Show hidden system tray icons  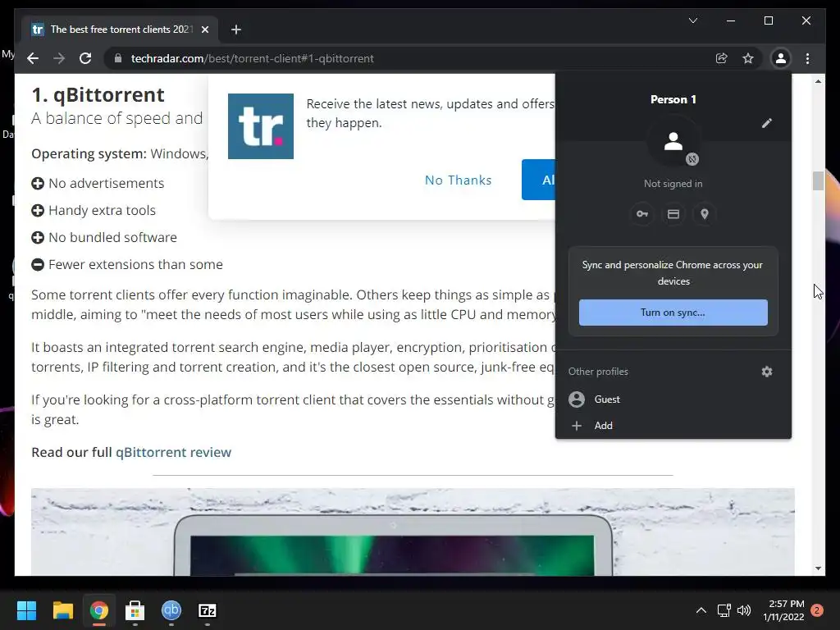(x=701, y=610)
